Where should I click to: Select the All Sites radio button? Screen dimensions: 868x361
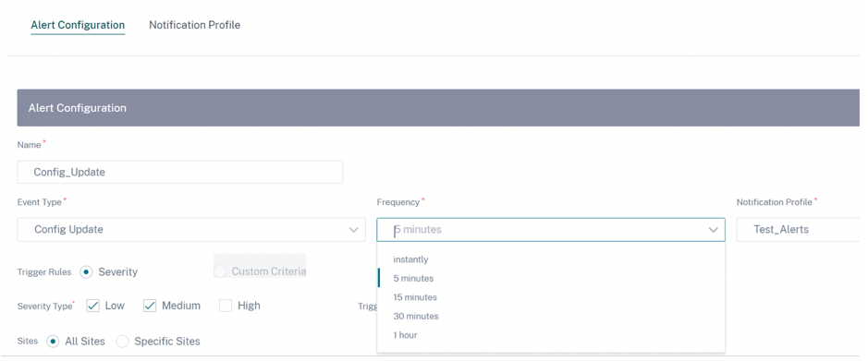coord(53,341)
